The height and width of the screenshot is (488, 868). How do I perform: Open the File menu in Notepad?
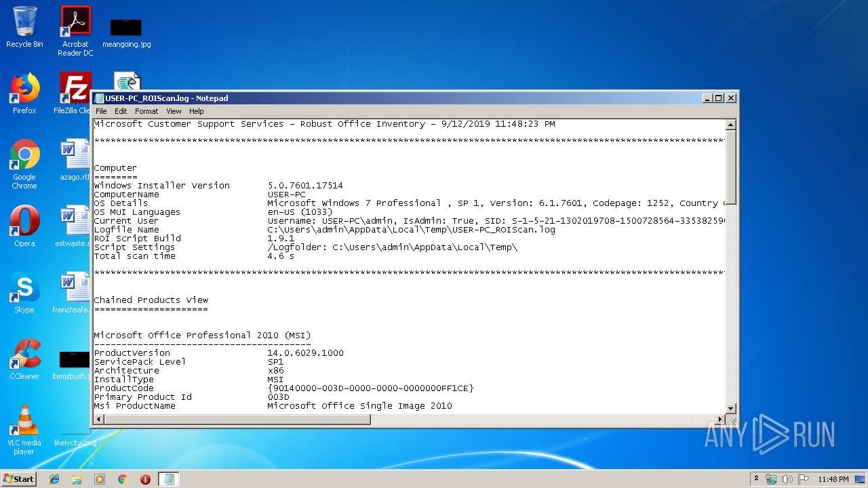pyautogui.click(x=101, y=111)
